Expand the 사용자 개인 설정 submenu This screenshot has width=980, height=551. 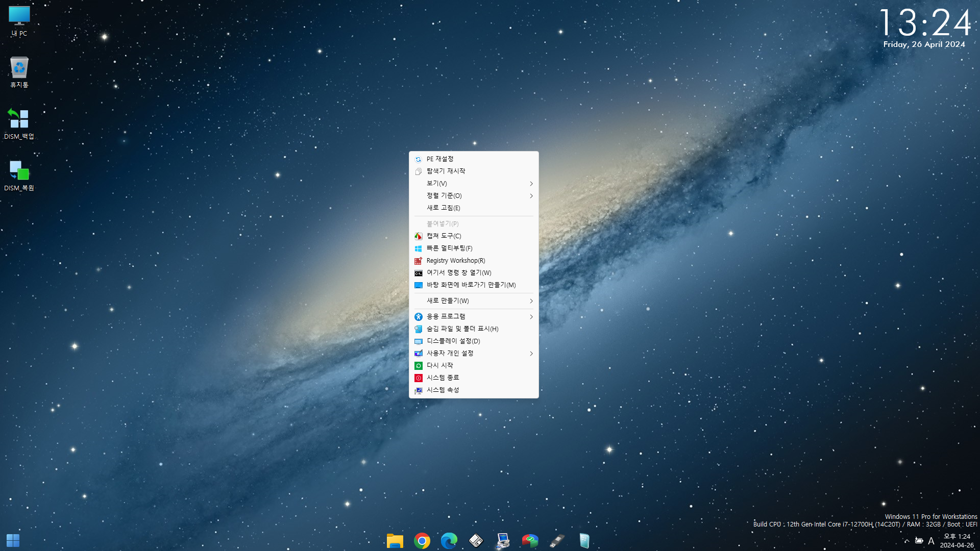[x=474, y=354]
